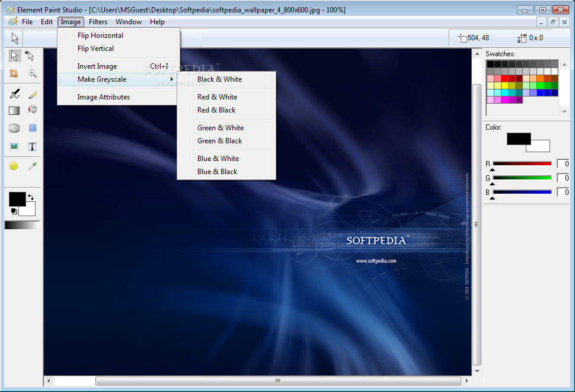Pick the bright yellow swatch
The width and height of the screenshot is (575, 392).
tap(504, 85)
